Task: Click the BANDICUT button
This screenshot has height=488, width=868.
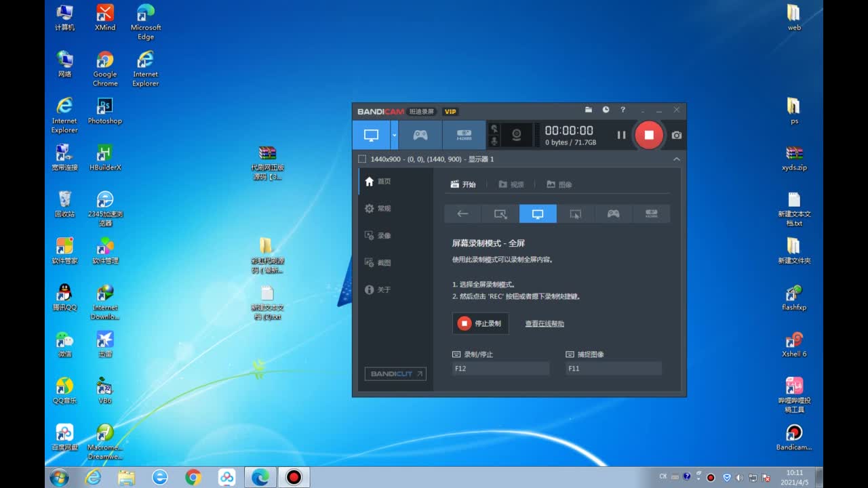Action: pyautogui.click(x=395, y=373)
